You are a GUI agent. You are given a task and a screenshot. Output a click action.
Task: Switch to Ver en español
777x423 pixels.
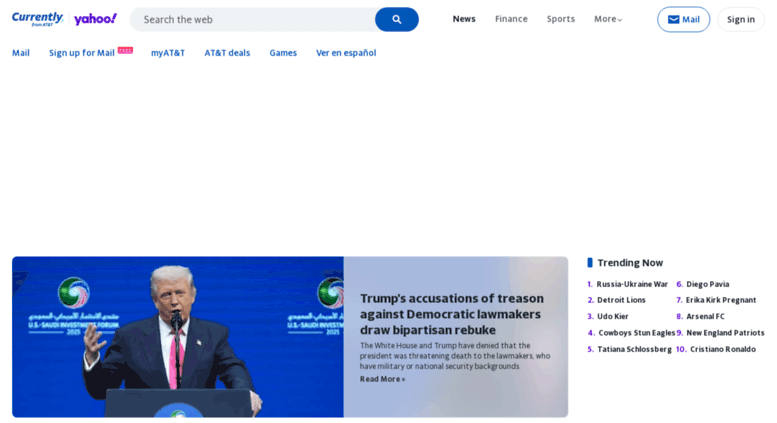coord(346,53)
